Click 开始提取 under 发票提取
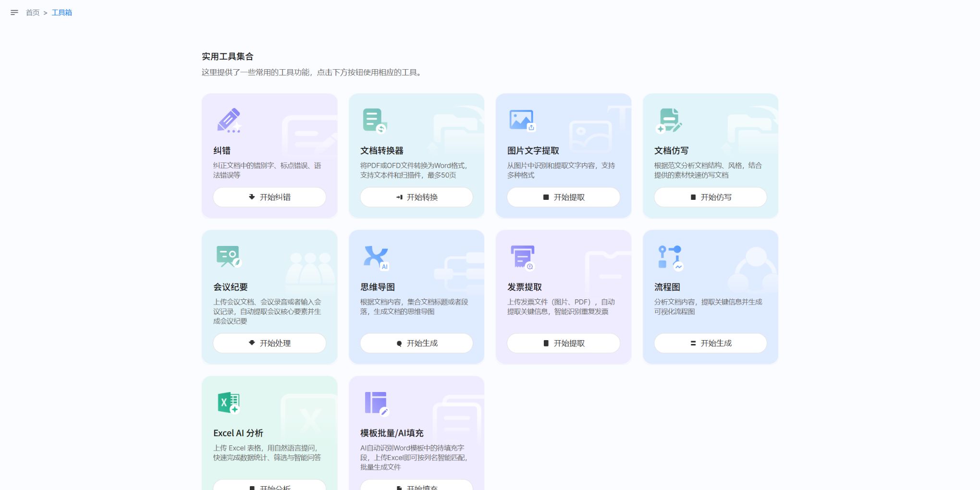 (563, 343)
